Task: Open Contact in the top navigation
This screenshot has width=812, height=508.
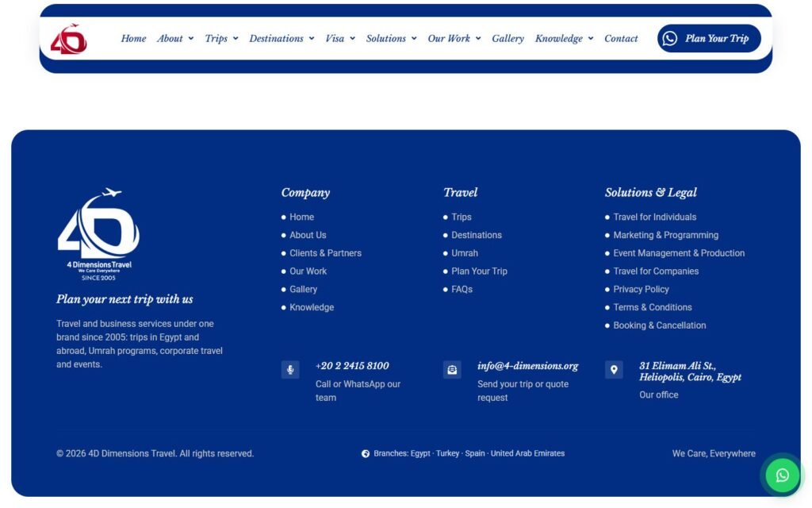Action: pyautogui.click(x=621, y=38)
